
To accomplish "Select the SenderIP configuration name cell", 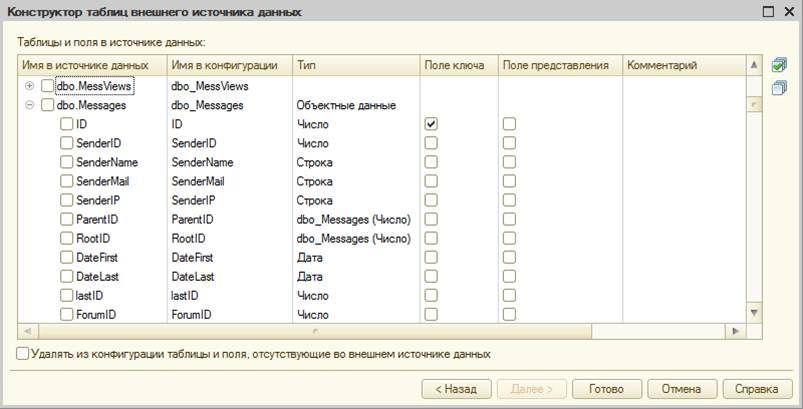I will click(230, 200).
